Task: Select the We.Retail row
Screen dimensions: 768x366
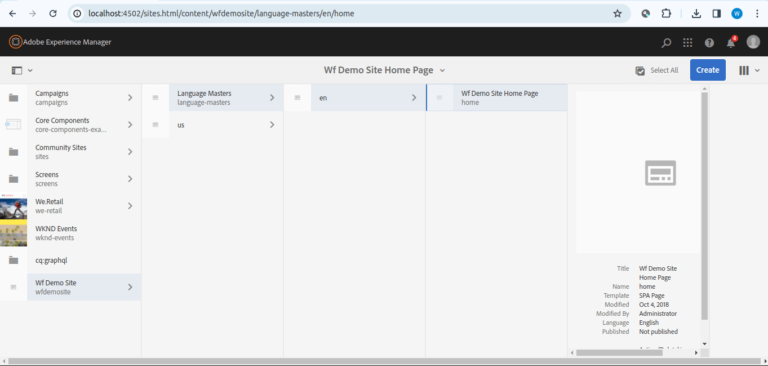Action: pos(71,206)
